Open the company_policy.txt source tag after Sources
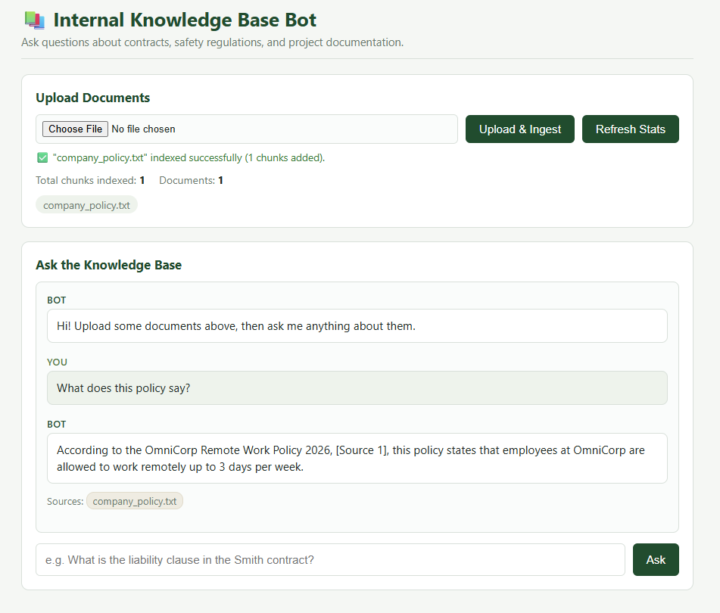Viewport: 720px width, 613px height. click(x=135, y=501)
